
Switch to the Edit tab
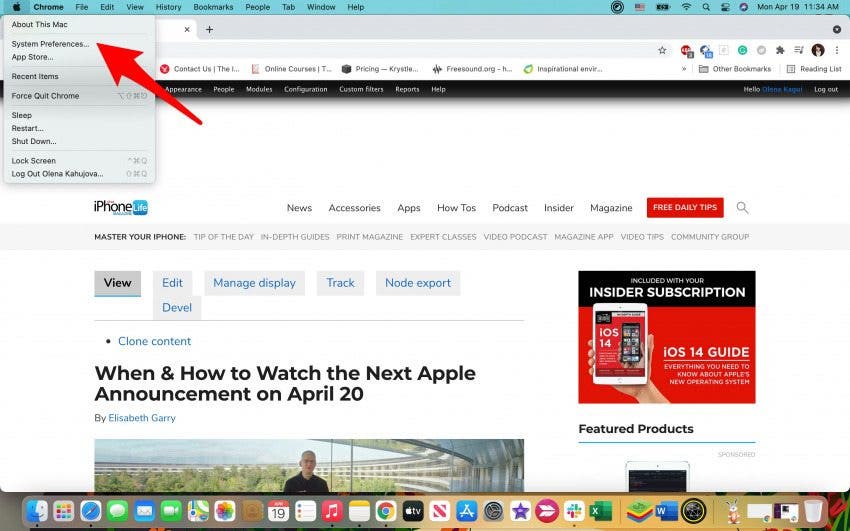tap(172, 283)
